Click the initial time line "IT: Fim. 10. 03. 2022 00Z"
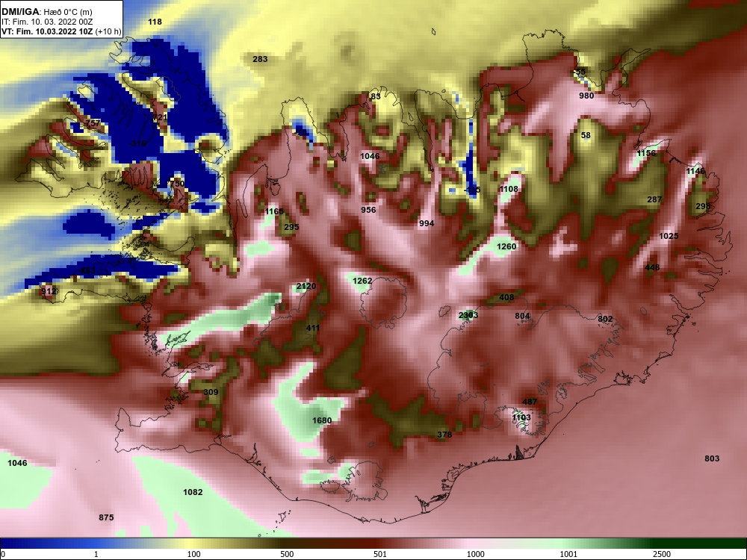 (x=46, y=22)
